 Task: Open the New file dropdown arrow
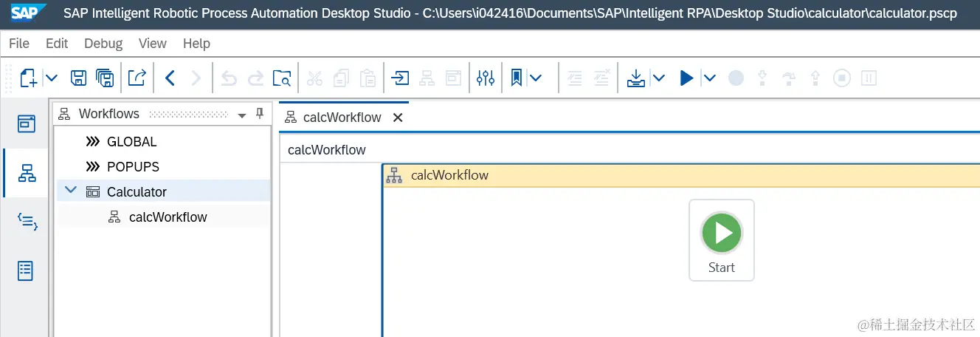click(x=51, y=78)
